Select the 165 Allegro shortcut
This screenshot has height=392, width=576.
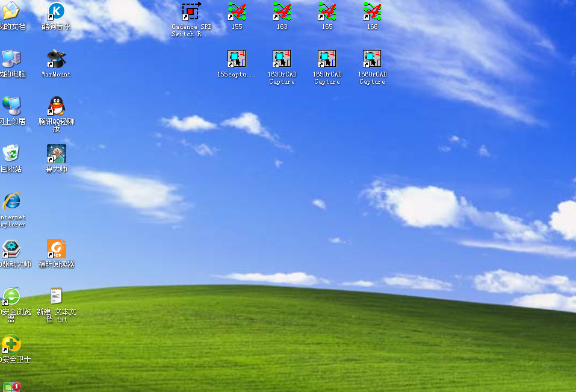click(x=327, y=11)
